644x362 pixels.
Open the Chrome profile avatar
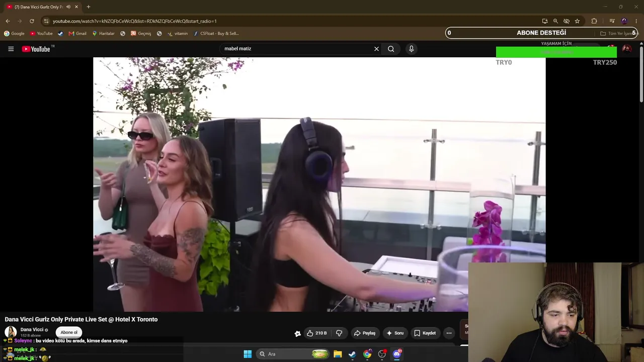pyautogui.click(x=624, y=21)
